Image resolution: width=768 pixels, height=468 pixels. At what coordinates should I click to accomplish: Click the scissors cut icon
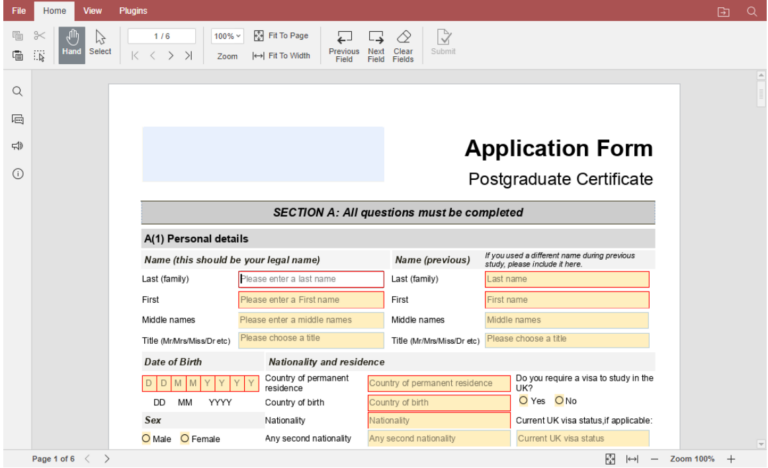[39, 36]
